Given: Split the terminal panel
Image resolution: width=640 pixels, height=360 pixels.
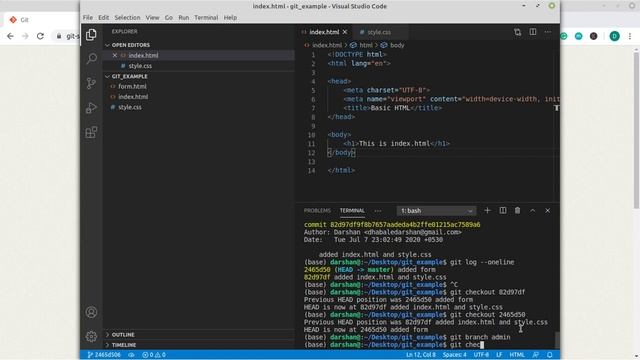Looking at the screenshot, I should pos(502,211).
